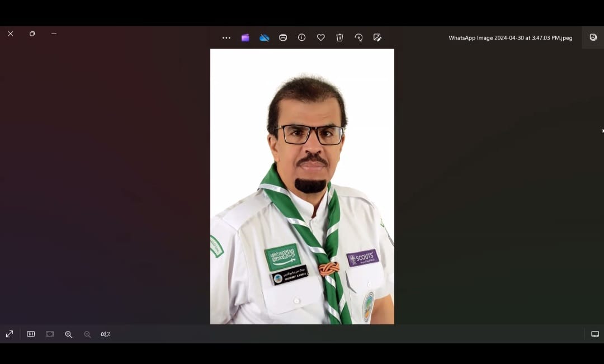Open the See more three-dots menu
Image resolution: width=604 pixels, height=364 pixels.
[x=226, y=38]
